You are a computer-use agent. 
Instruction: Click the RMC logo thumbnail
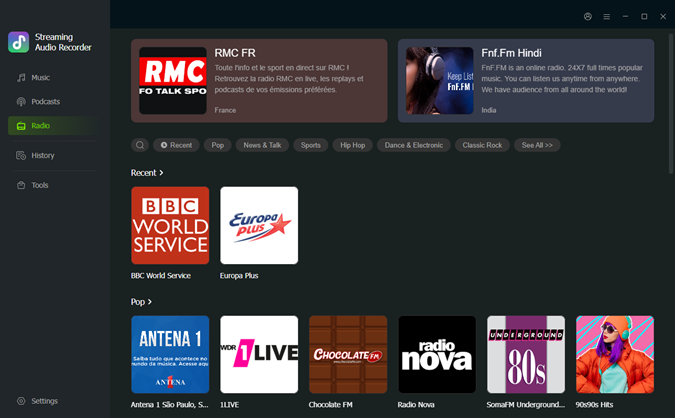pos(173,81)
